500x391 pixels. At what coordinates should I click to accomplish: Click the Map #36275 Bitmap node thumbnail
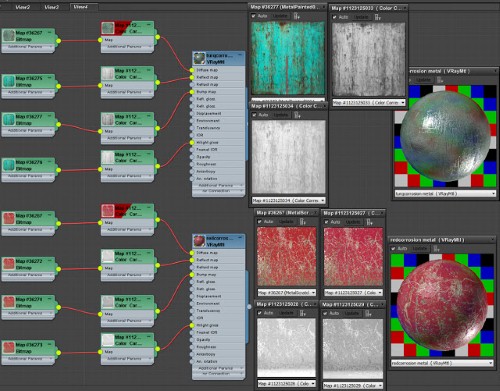click(9, 81)
